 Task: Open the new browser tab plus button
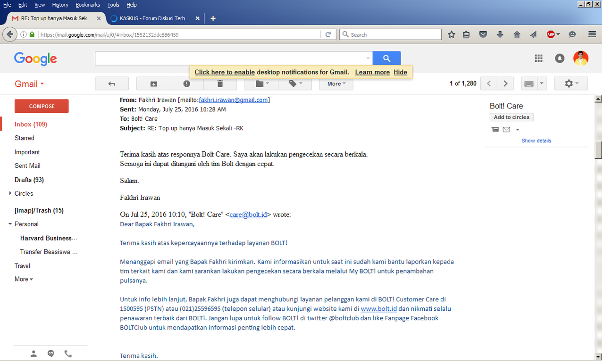tap(213, 18)
